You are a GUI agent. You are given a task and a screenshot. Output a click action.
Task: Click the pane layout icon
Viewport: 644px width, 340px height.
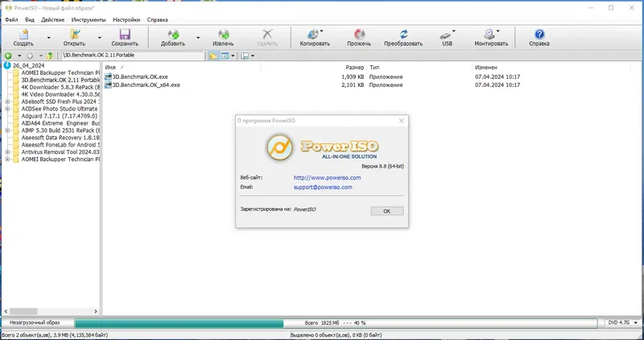pos(245,56)
